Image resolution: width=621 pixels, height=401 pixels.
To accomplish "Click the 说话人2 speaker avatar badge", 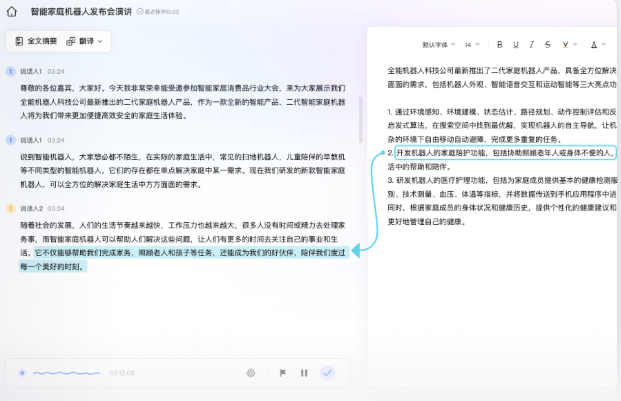I will click(x=11, y=208).
